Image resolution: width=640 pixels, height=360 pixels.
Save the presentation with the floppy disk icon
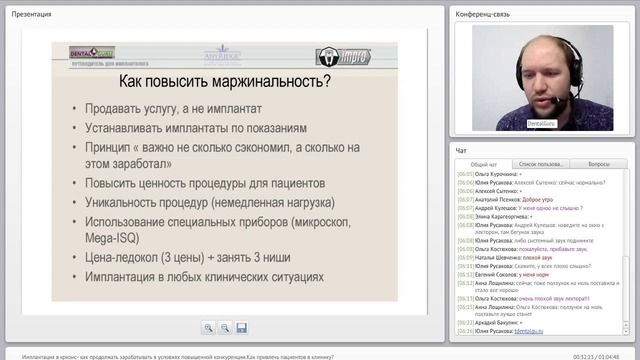(241, 328)
